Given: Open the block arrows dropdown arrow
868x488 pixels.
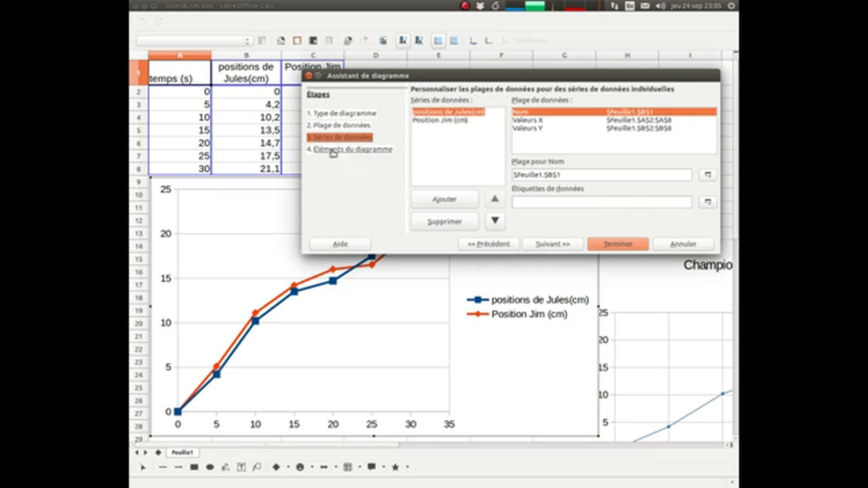Looking at the screenshot, I should point(335,467).
